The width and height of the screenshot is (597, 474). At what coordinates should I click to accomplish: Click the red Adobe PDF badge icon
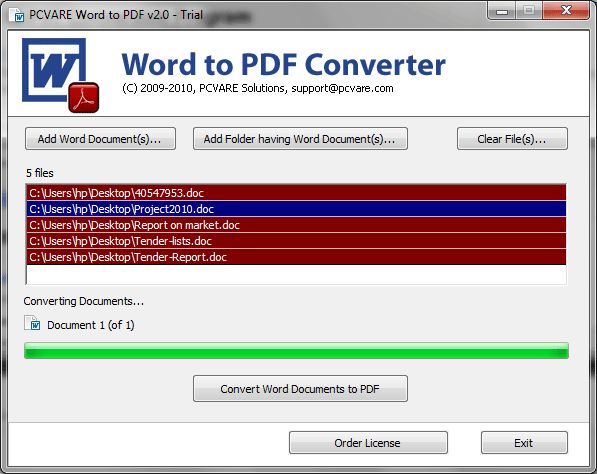pyautogui.click(x=84, y=97)
